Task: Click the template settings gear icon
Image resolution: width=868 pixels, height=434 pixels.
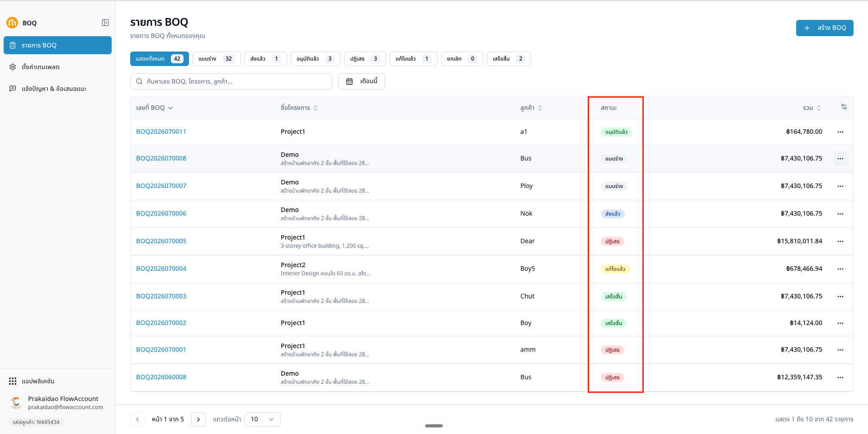Action: (13, 67)
